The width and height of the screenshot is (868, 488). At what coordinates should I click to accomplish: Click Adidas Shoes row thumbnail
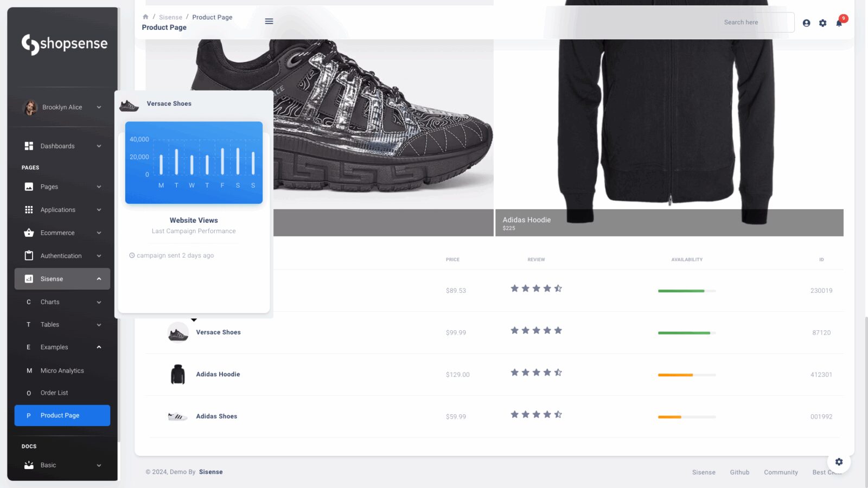(177, 416)
